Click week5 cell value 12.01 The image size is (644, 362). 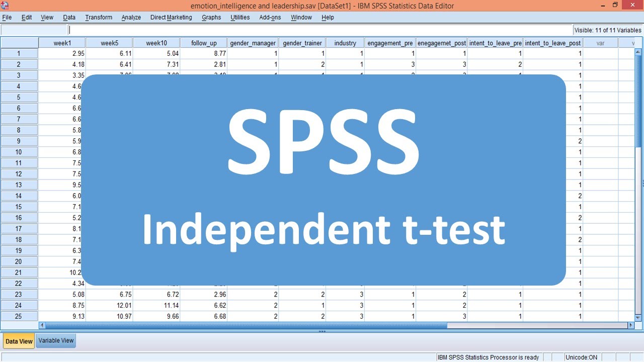(x=109, y=305)
